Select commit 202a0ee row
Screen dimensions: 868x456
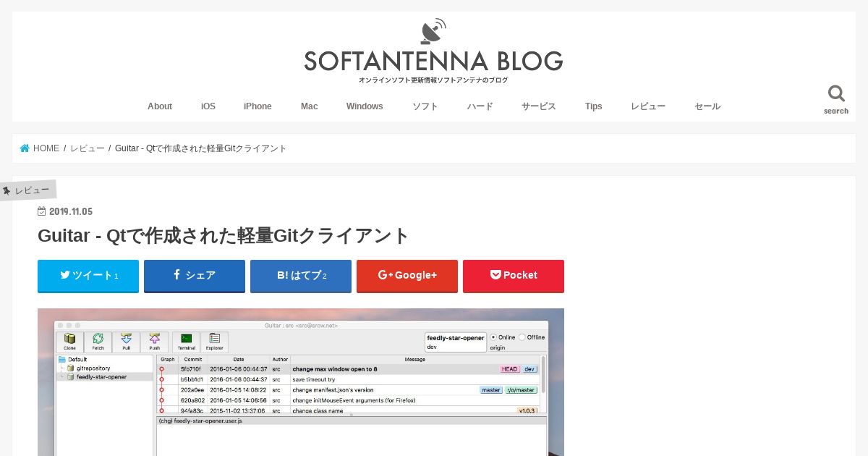pos(349,390)
